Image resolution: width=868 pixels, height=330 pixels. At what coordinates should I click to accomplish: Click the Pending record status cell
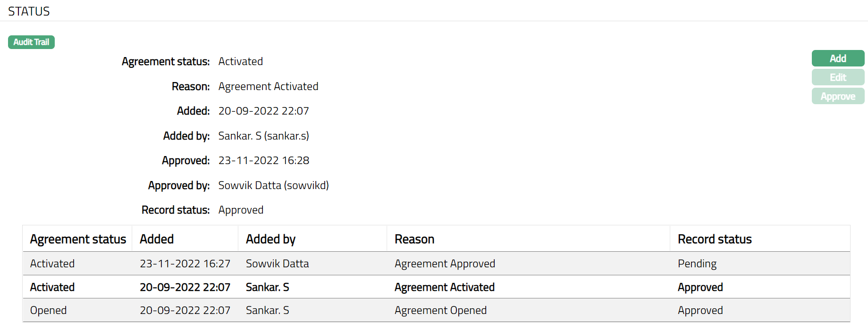click(x=697, y=264)
